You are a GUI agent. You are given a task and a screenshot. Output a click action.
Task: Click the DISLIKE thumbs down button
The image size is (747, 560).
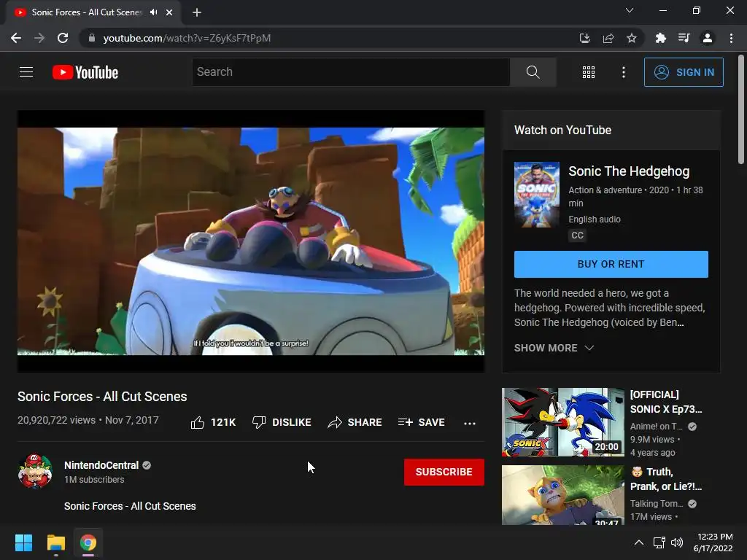[x=282, y=422]
